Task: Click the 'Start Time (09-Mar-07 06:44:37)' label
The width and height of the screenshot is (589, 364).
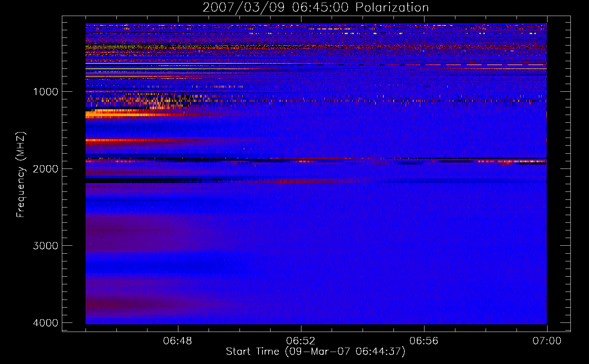Action: (316, 352)
